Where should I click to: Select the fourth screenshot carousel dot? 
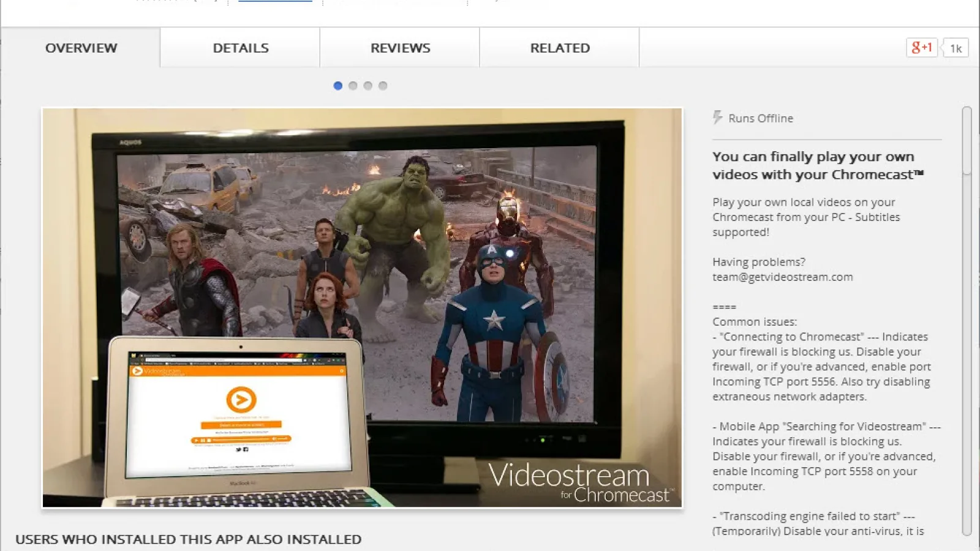click(383, 86)
